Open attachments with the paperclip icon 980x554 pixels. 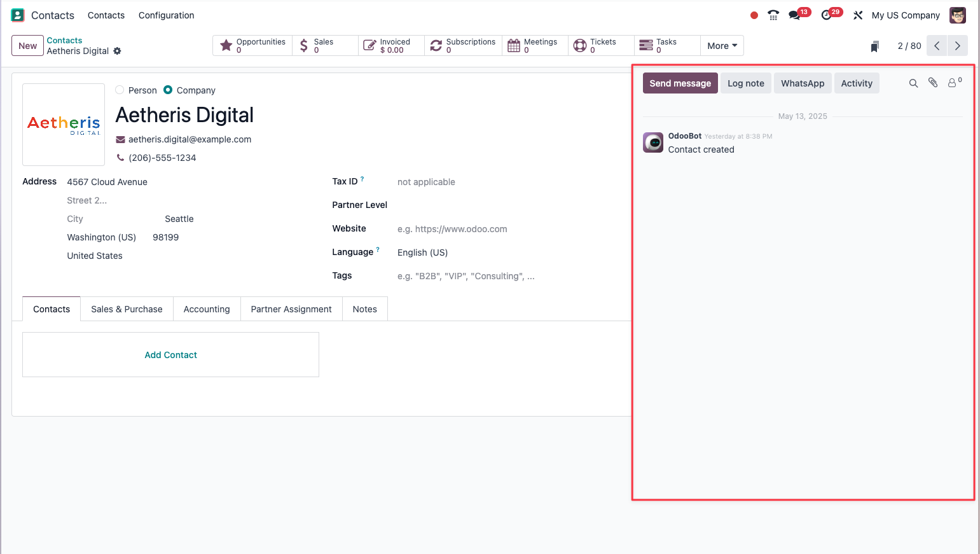(x=933, y=83)
